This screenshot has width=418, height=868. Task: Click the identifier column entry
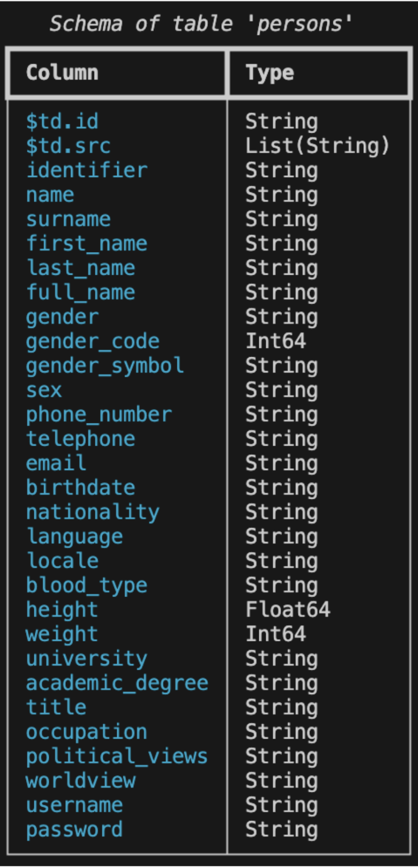pyautogui.click(x=87, y=170)
